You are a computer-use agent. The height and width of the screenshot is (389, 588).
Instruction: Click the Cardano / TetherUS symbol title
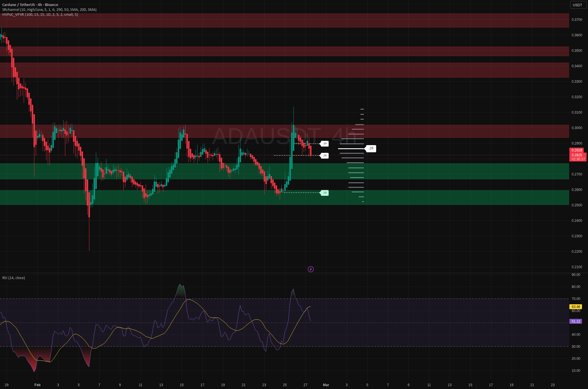pyautogui.click(x=30, y=5)
